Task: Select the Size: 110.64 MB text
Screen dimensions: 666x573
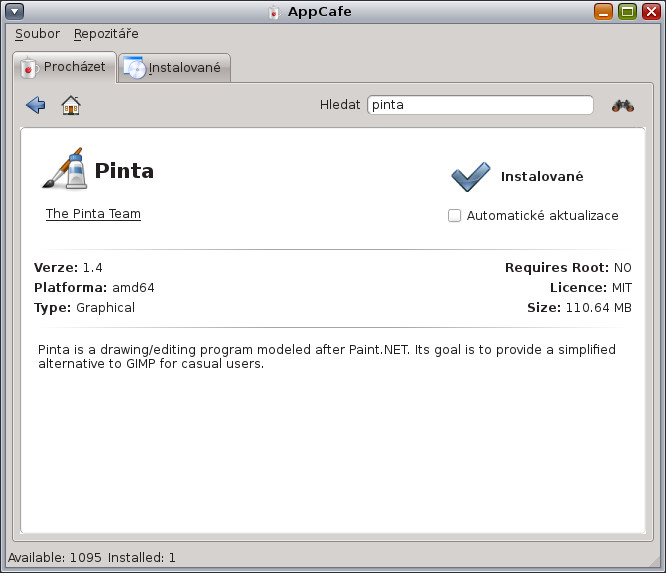Action: coord(579,308)
